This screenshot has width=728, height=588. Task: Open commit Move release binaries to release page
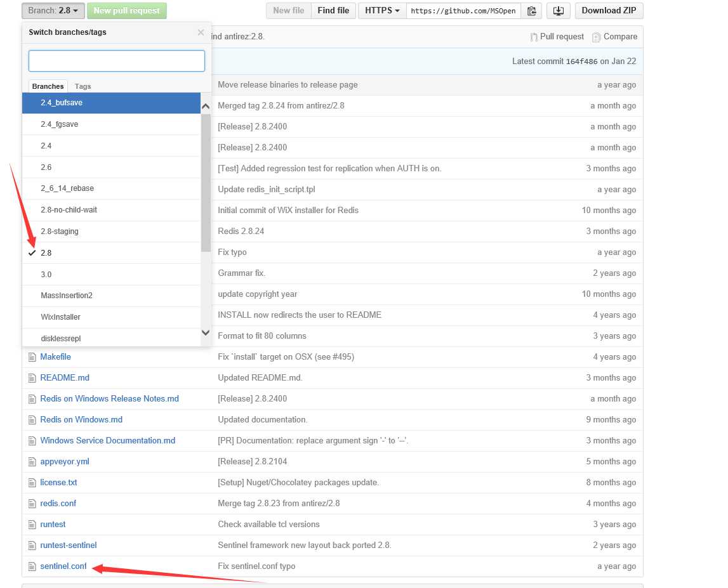pyautogui.click(x=288, y=85)
